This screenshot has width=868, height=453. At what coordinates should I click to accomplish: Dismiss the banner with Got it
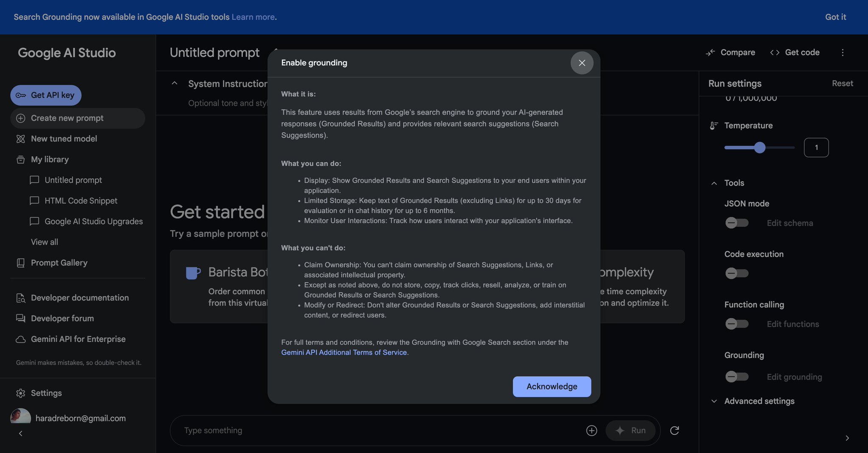pyautogui.click(x=835, y=17)
